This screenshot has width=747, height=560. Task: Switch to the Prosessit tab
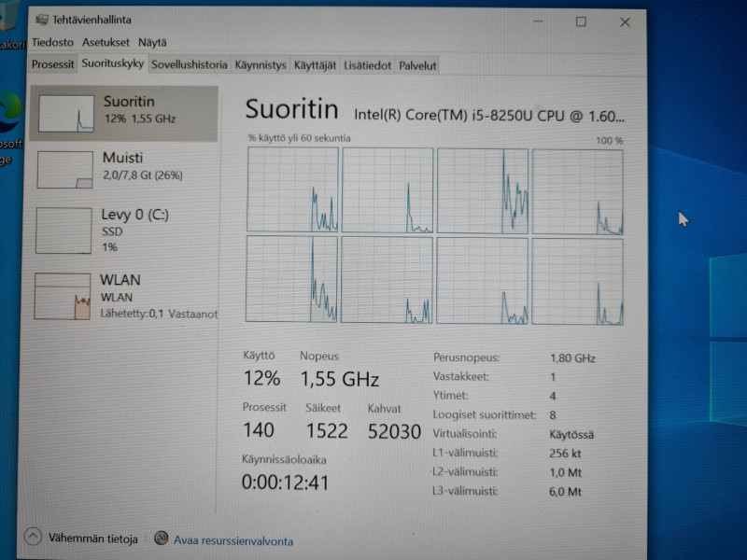tap(52, 64)
